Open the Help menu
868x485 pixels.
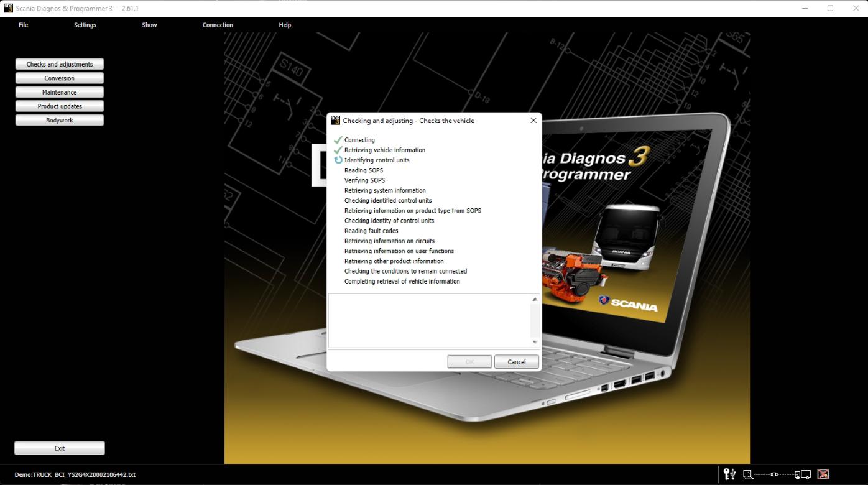(x=285, y=25)
